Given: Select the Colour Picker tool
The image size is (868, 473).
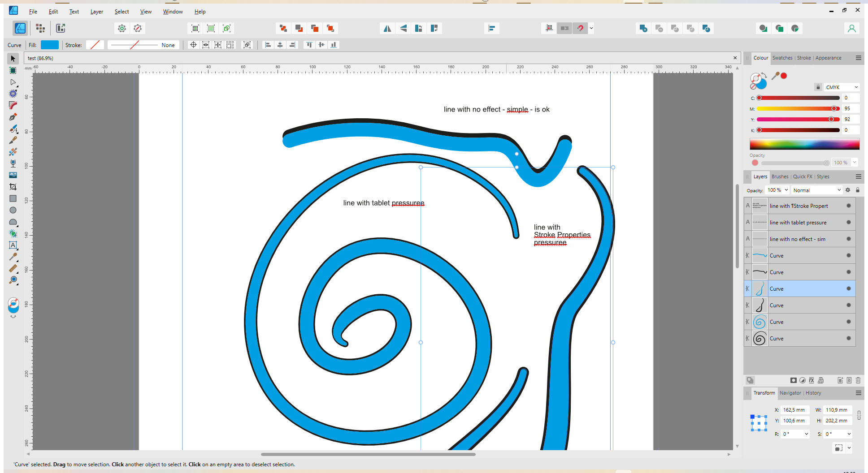Looking at the screenshot, I should coord(13,257).
